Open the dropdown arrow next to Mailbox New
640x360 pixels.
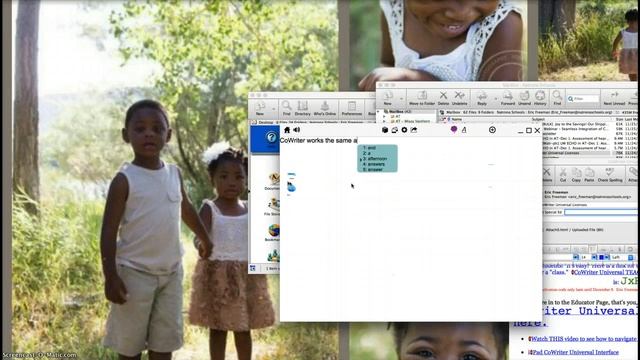coord(402,98)
